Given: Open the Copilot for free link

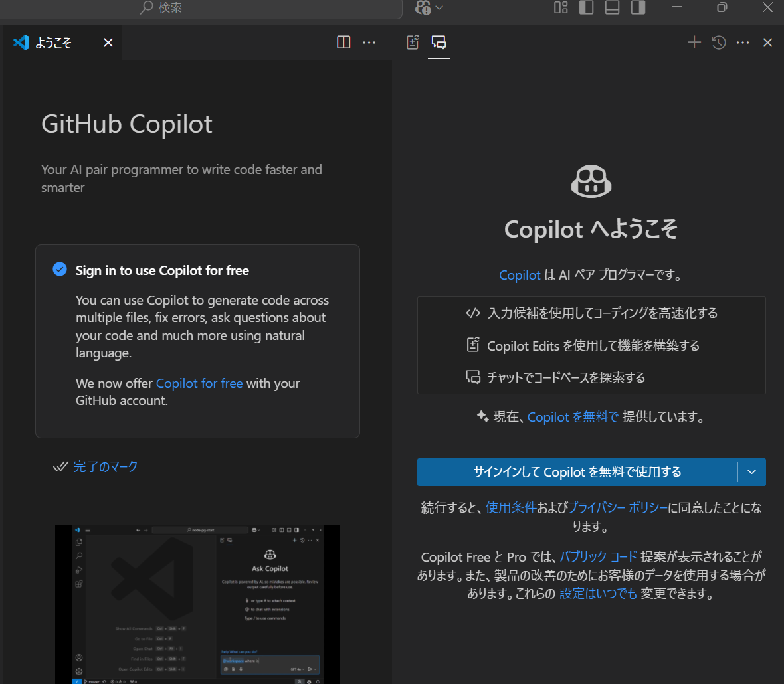Looking at the screenshot, I should click(199, 383).
